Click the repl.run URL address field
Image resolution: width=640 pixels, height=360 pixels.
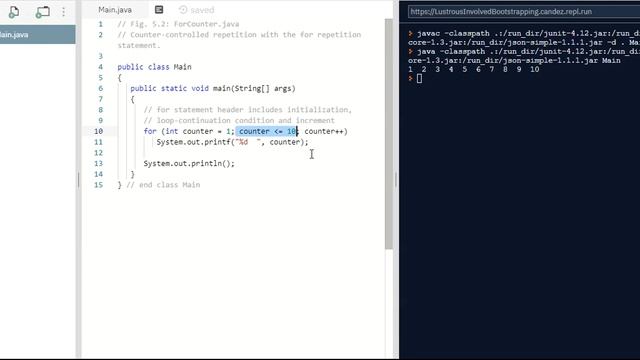524,11
